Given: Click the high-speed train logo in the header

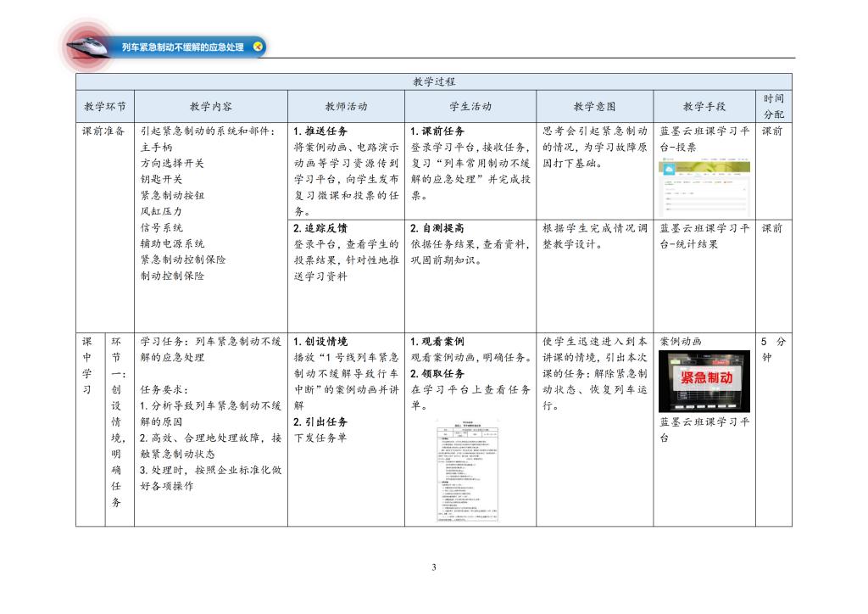Looking at the screenshot, I should point(88,45).
